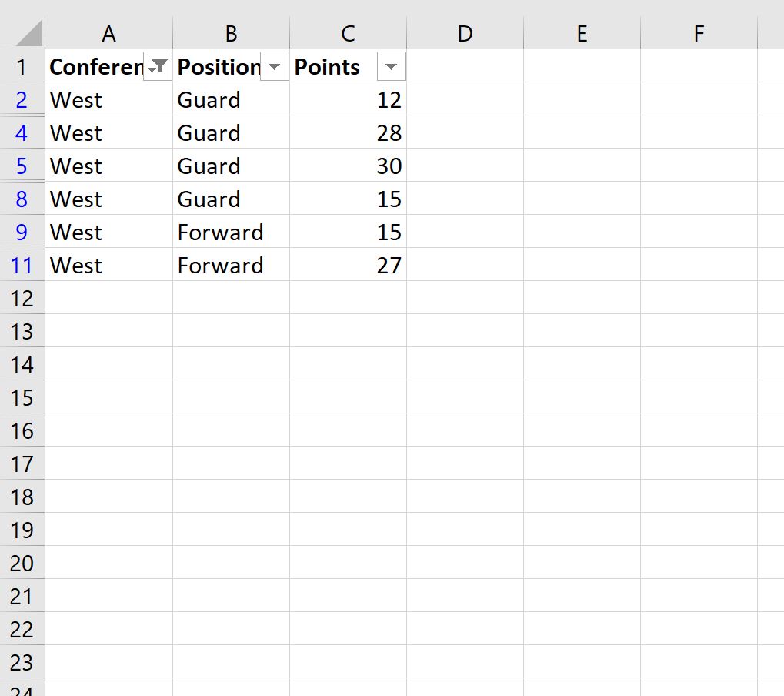This screenshot has width=784, height=696.
Task: Select column F header
Action: pos(699,34)
